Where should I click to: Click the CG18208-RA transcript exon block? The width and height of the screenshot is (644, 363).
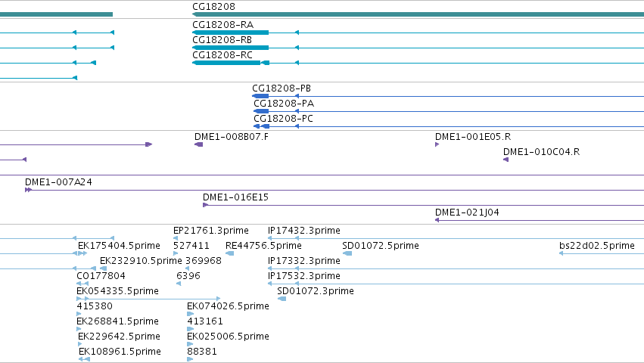coord(230,33)
